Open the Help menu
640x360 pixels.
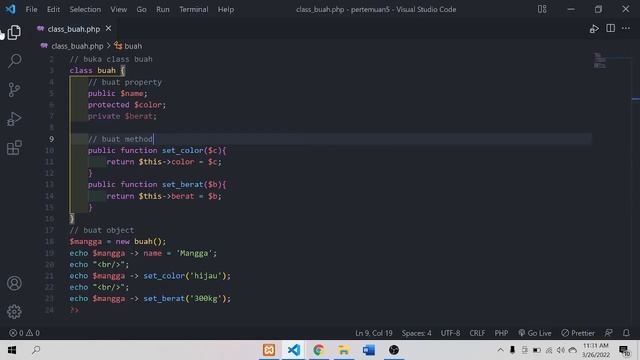pyautogui.click(x=226, y=9)
